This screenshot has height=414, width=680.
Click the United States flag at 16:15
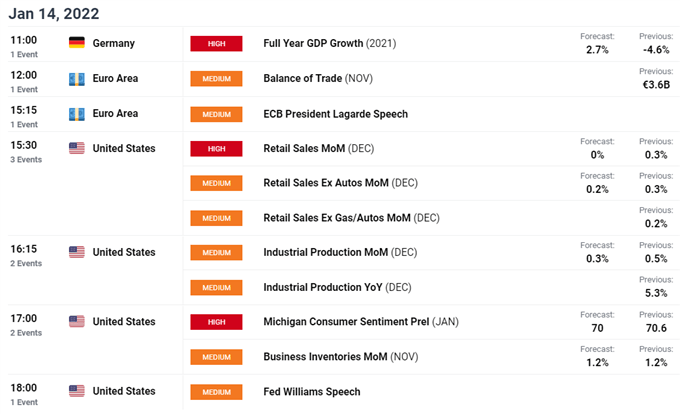pyautogui.click(x=77, y=252)
